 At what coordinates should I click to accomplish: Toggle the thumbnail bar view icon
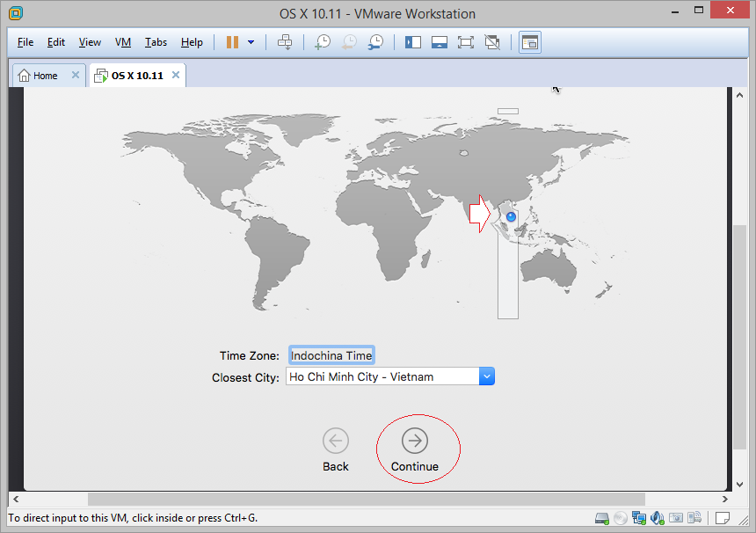pos(440,42)
